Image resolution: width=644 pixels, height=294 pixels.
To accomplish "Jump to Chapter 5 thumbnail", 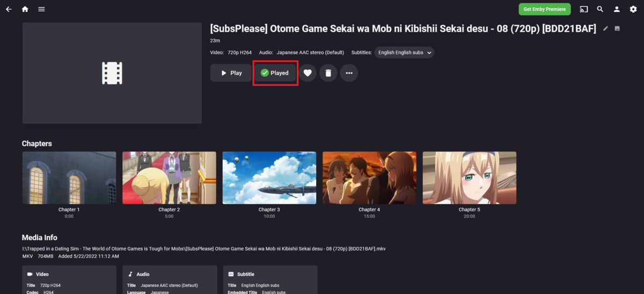I will pos(470,178).
